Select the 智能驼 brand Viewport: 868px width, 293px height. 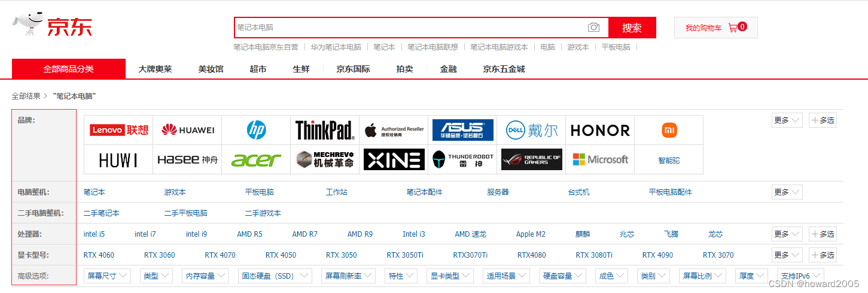[x=669, y=160]
